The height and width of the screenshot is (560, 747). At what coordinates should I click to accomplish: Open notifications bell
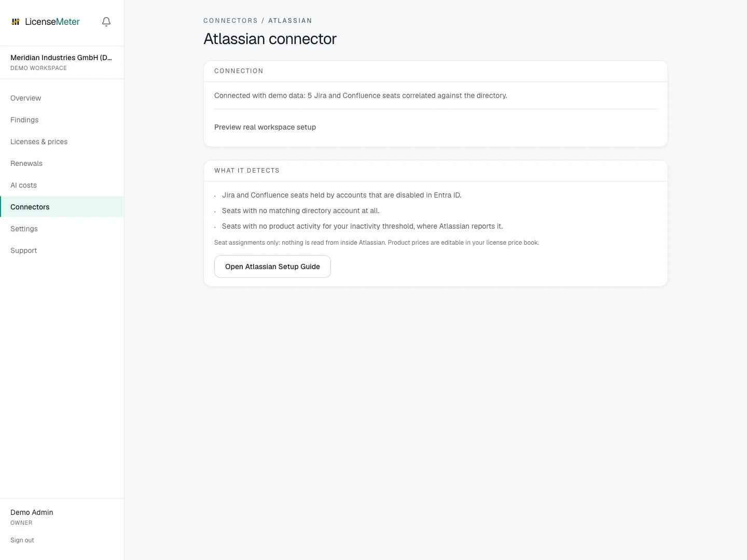106,22
